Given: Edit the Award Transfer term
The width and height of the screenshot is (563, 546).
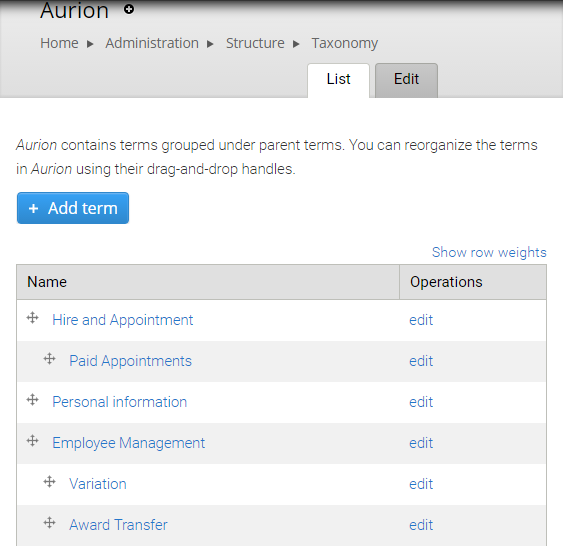Looking at the screenshot, I should point(421,525).
